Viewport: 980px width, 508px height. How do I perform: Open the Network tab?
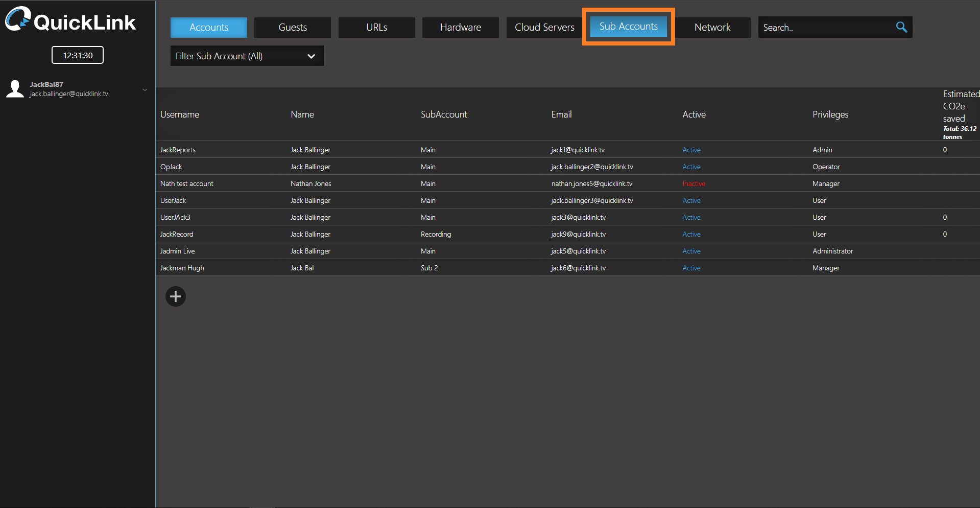coord(712,28)
